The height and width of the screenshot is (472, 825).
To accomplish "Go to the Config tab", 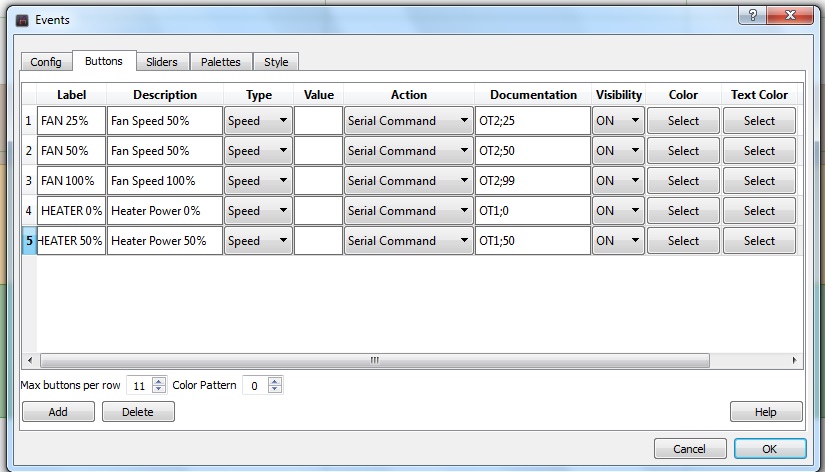I will (x=46, y=62).
